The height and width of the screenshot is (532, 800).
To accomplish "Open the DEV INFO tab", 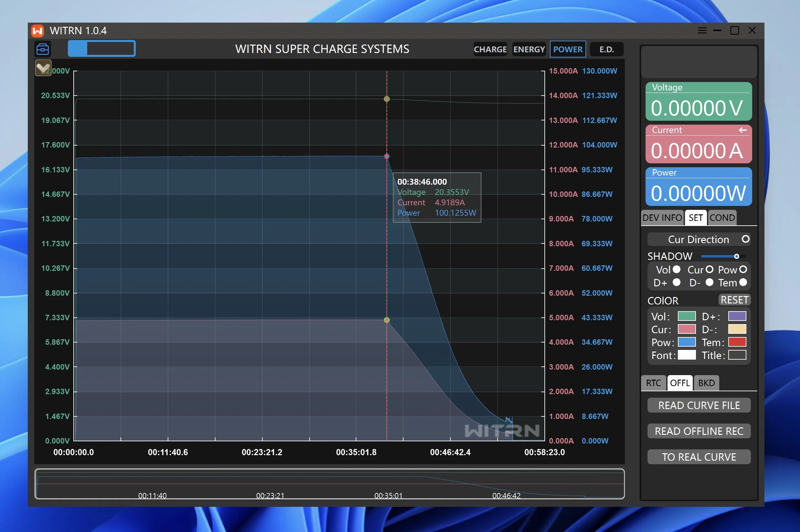I will click(662, 218).
